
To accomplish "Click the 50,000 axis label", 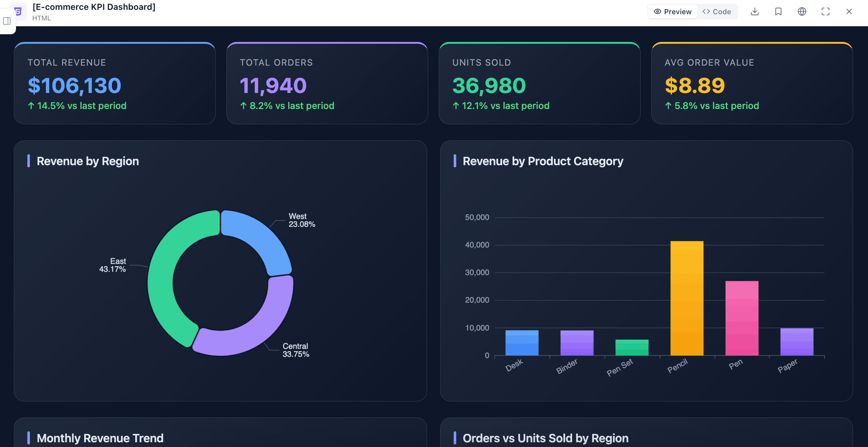I will tap(477, 217).
